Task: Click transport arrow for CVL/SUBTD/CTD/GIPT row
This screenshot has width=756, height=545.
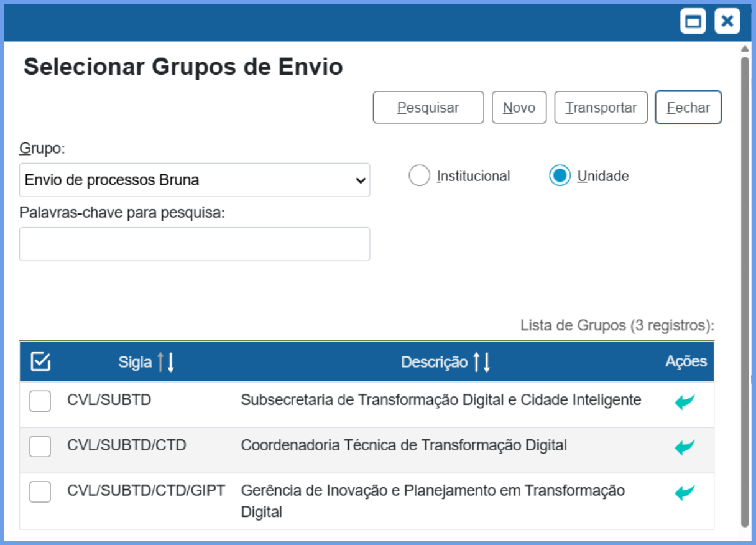Action: [x=685, y=493]
